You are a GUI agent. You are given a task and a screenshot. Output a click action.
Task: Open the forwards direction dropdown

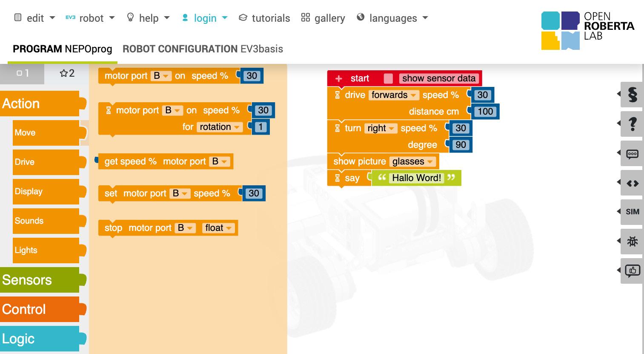point(394,95)
